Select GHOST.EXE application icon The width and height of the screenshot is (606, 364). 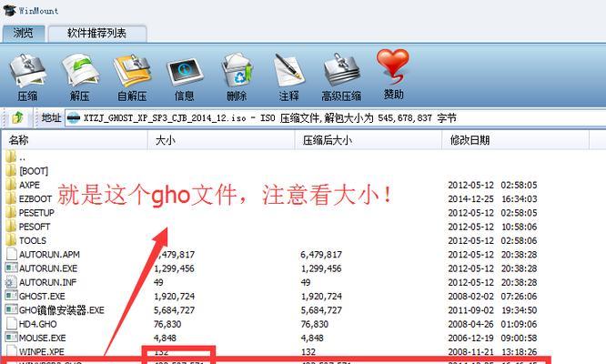(x=11, y=296)
